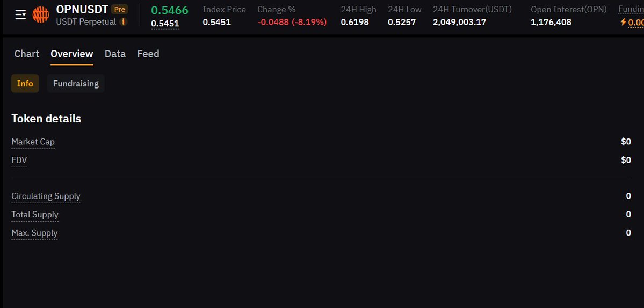644x308 pixels.
Task: Click the 24H Low value 0.5257
Action: tap(402, 22)
